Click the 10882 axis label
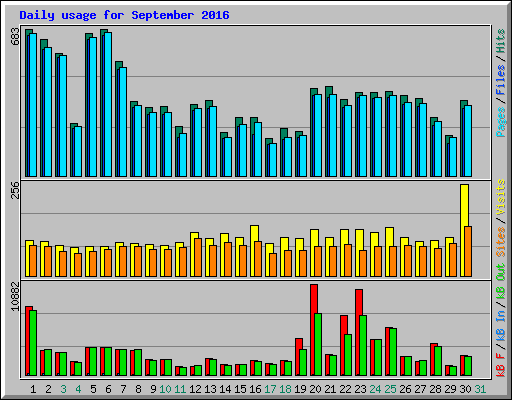Viewport: 512px width, 400px height. pyautogui.click(x=15, y=296)
